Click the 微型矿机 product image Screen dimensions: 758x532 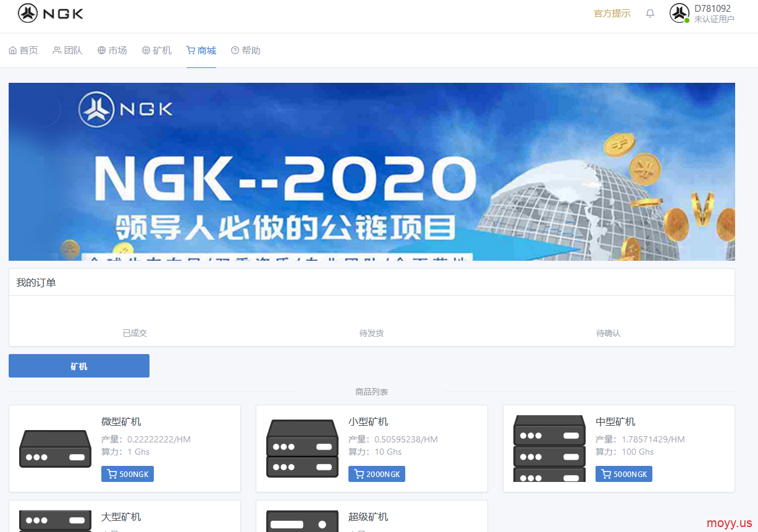coord(55,449)
